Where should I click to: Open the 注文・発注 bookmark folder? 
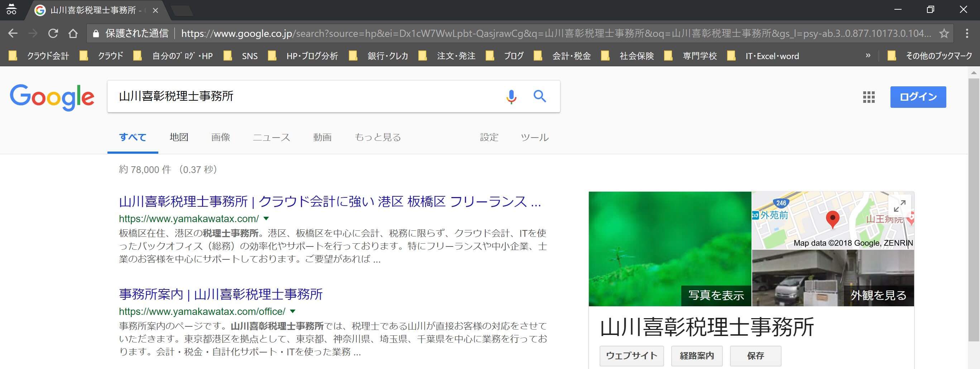(x=447, y=56)
